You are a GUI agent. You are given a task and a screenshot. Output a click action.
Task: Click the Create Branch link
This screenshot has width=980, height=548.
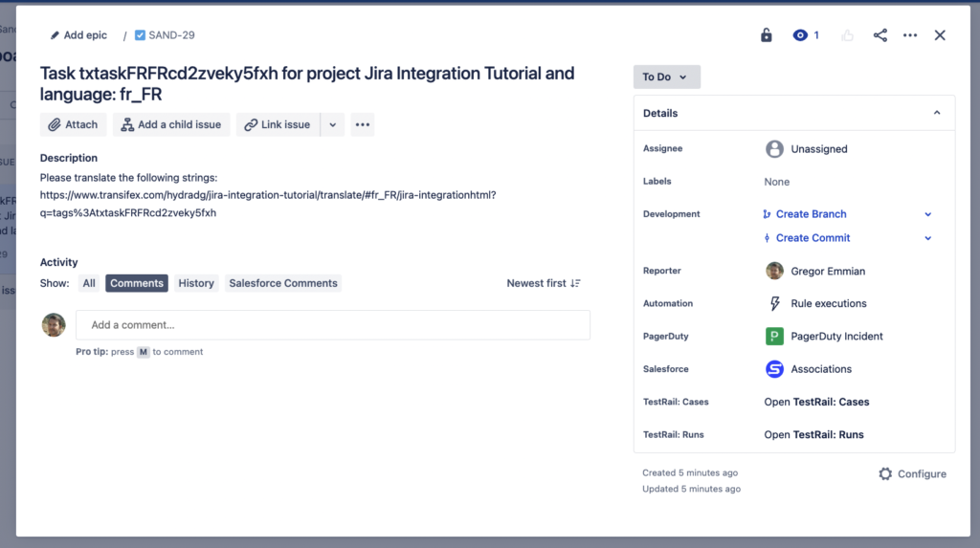tap(811, 213)
